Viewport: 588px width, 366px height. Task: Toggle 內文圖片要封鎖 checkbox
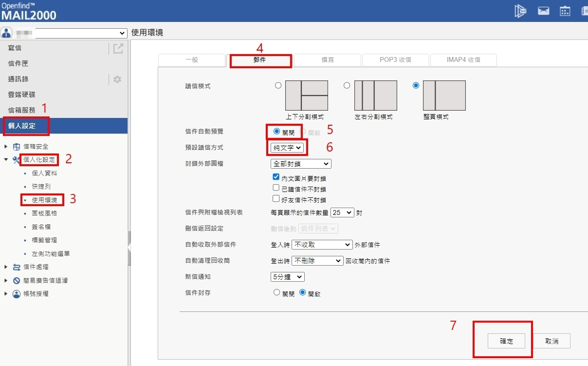coord(276,177)
